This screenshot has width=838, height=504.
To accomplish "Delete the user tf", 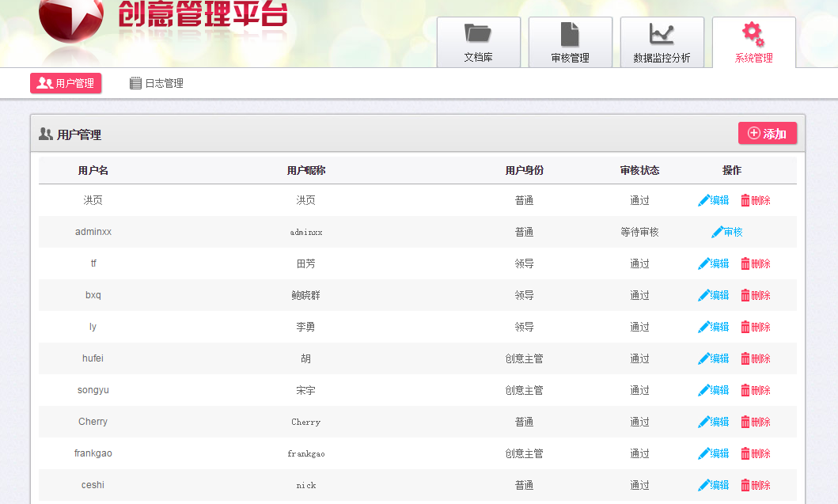I will (x=756, y=263).
